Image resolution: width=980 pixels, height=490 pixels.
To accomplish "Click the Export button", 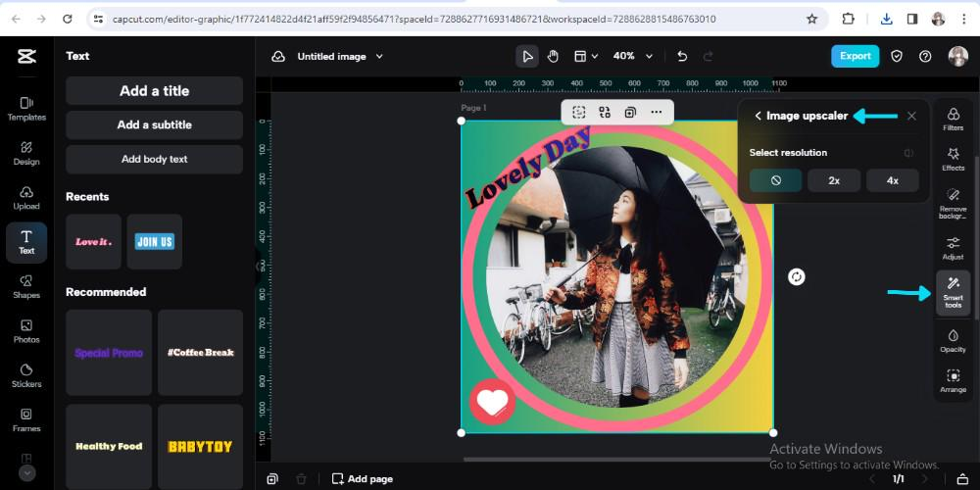I will (x=855, y=56).
